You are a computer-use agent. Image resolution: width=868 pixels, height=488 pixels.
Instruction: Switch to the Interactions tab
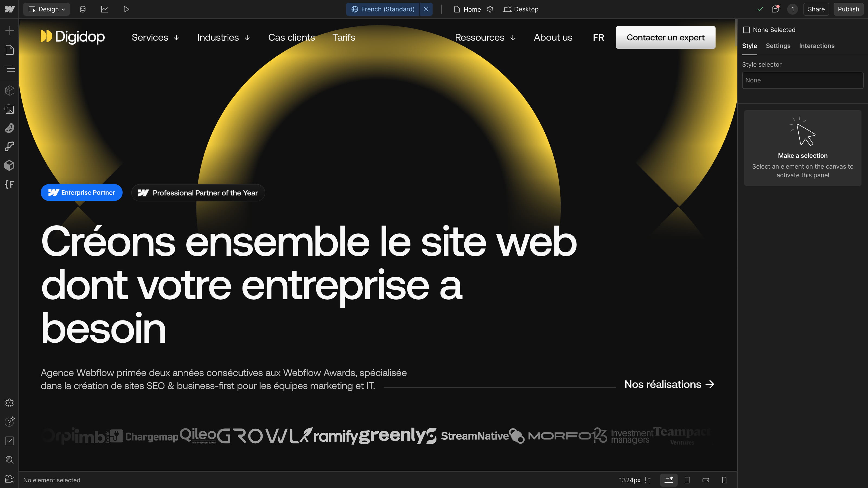point(816,46)
